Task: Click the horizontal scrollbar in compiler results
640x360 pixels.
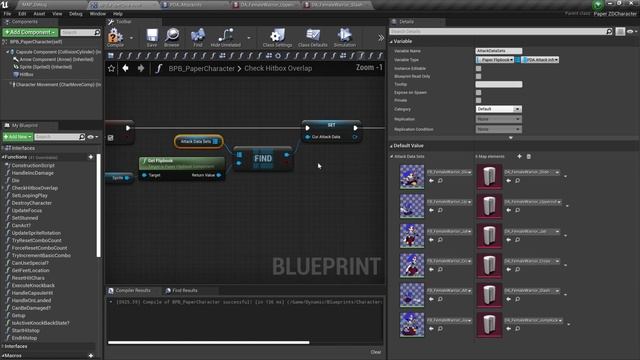Action: pos(209,343)
